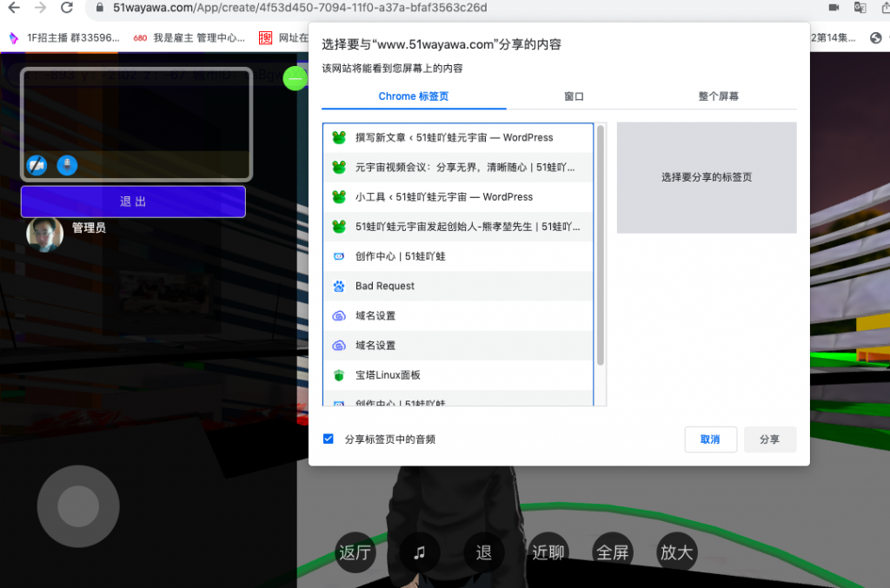Click the blue icon beside first 创作中心

click(x=339, y=256)
